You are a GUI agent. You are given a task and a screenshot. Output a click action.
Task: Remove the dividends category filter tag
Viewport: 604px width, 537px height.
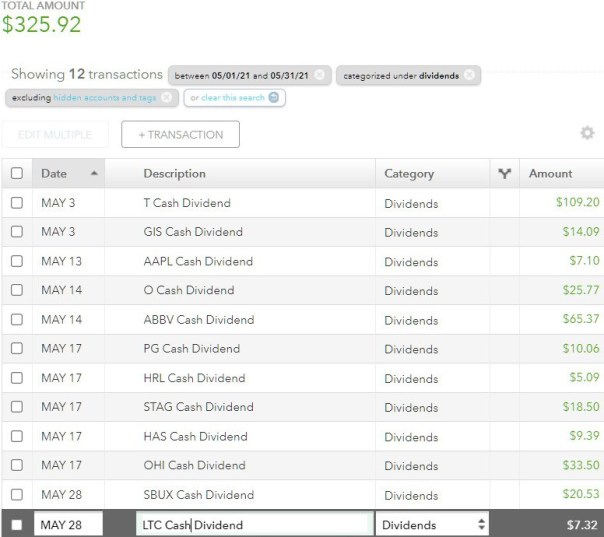click(x=469, y=75)
